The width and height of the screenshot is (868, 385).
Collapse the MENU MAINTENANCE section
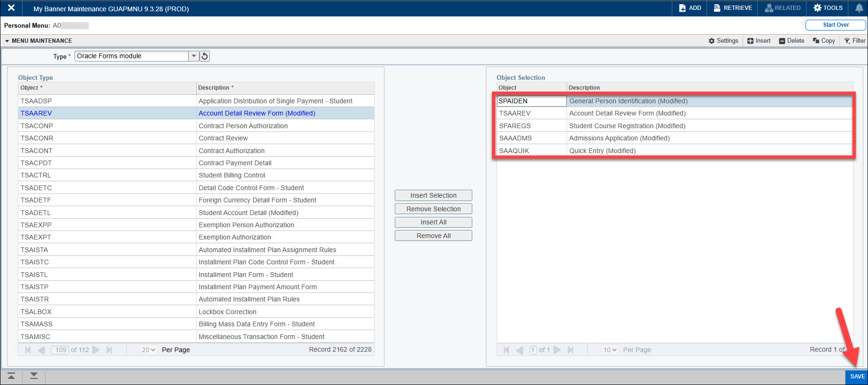tap(7, 41)
